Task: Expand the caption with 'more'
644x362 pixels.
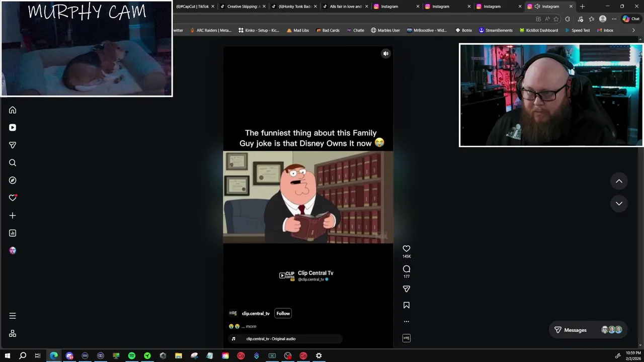Action: [251, 326]
